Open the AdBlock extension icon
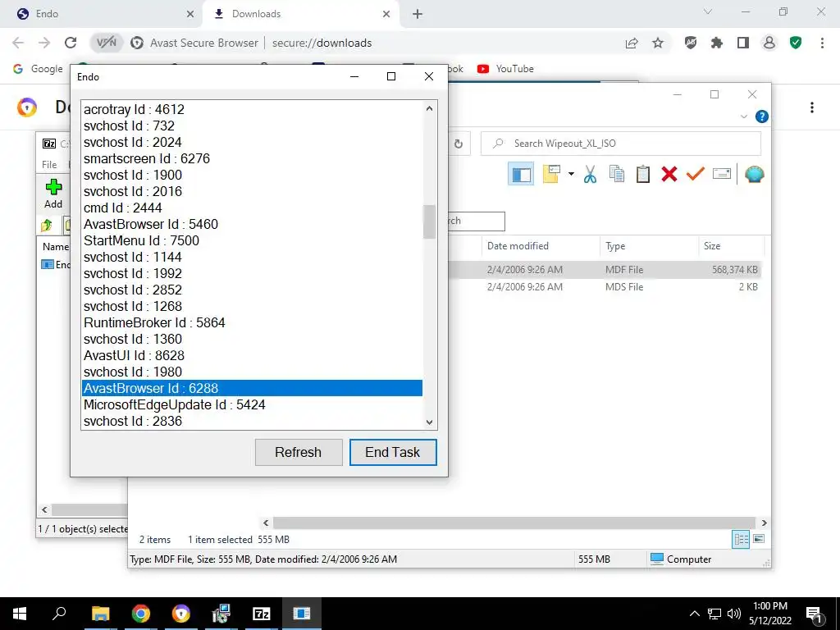 tap(691, 43)
